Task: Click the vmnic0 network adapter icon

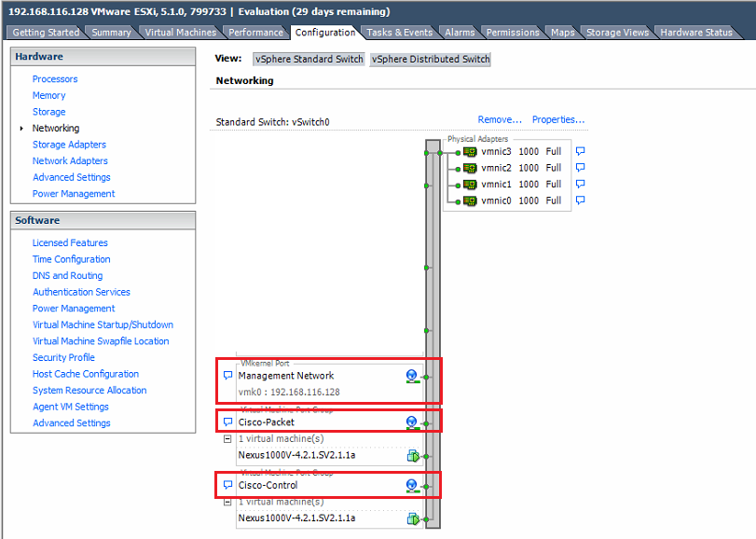Action: point(470,201)
